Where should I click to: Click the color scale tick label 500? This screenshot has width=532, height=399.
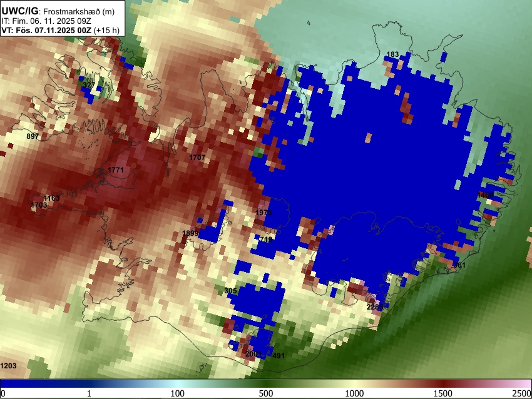coord(266,393)
